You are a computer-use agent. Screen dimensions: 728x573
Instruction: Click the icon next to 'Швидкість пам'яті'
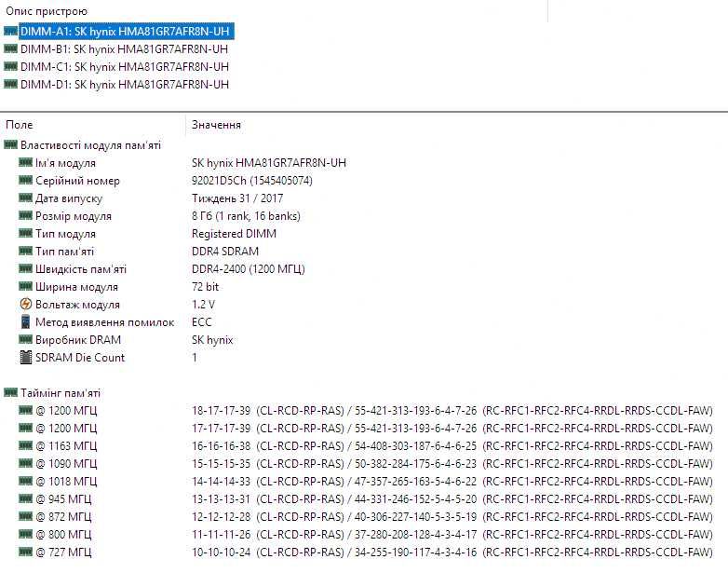coord(25,268)
